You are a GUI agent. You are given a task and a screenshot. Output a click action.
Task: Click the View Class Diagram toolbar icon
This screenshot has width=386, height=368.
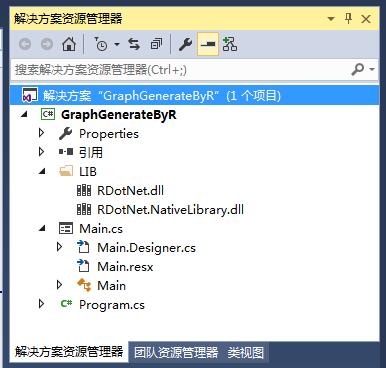[230, 44]
